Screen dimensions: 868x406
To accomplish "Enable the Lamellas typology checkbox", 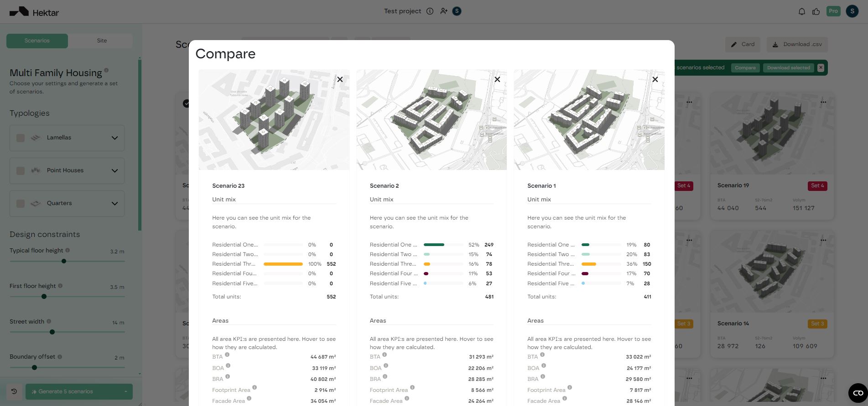I will coord(21,138).
